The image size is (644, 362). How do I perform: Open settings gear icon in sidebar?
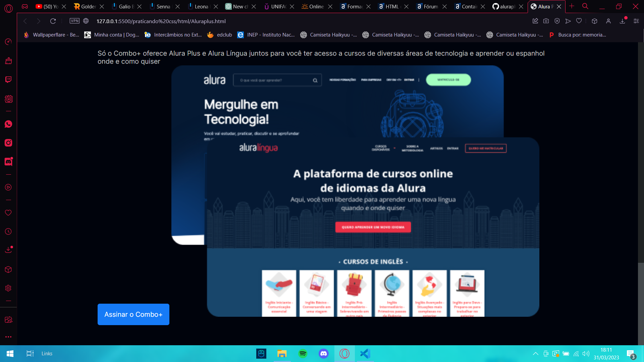[8, 288]
